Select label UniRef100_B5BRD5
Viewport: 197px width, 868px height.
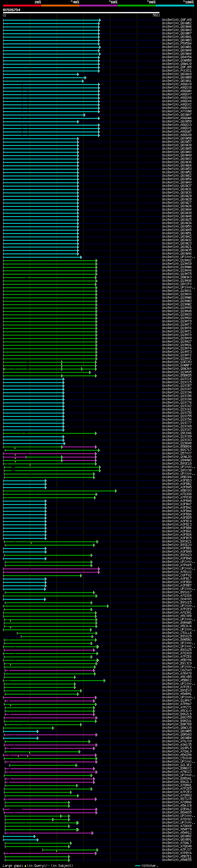[177, 375]
